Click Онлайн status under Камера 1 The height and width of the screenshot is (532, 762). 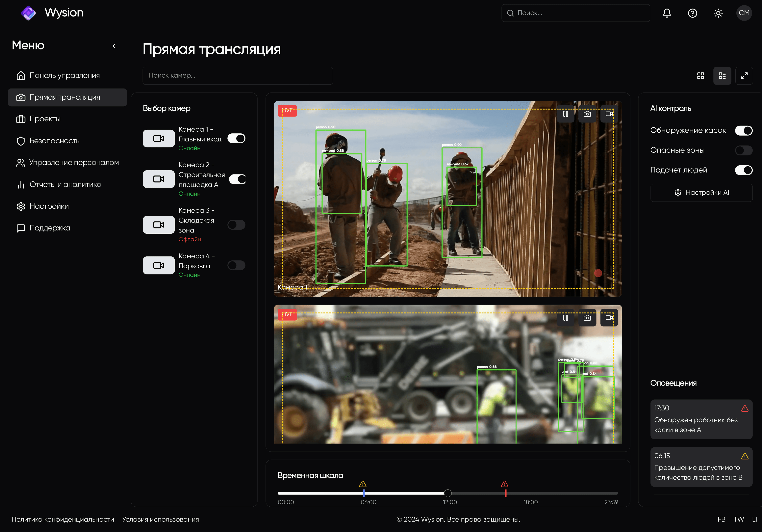coord(190,148)
